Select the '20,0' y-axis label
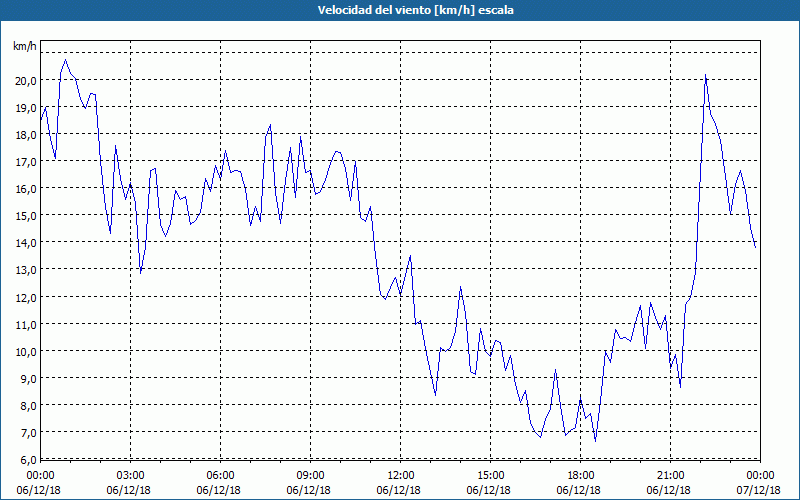 click(26, 80)
